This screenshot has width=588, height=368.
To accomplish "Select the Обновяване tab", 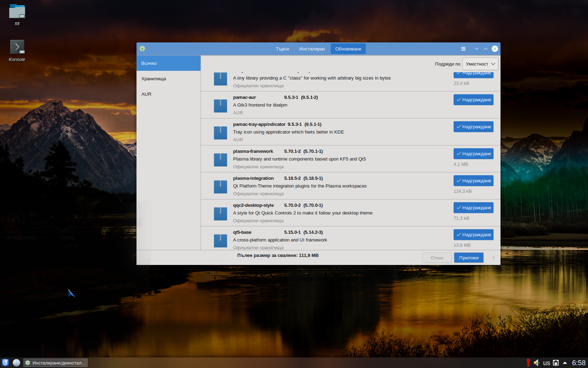I will click(x=348, y=49).
